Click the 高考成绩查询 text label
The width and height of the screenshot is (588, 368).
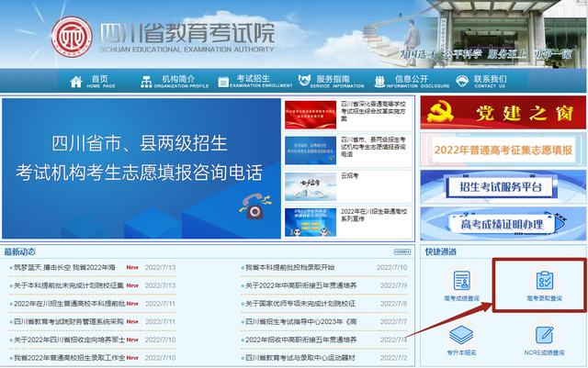click(461, 298)
